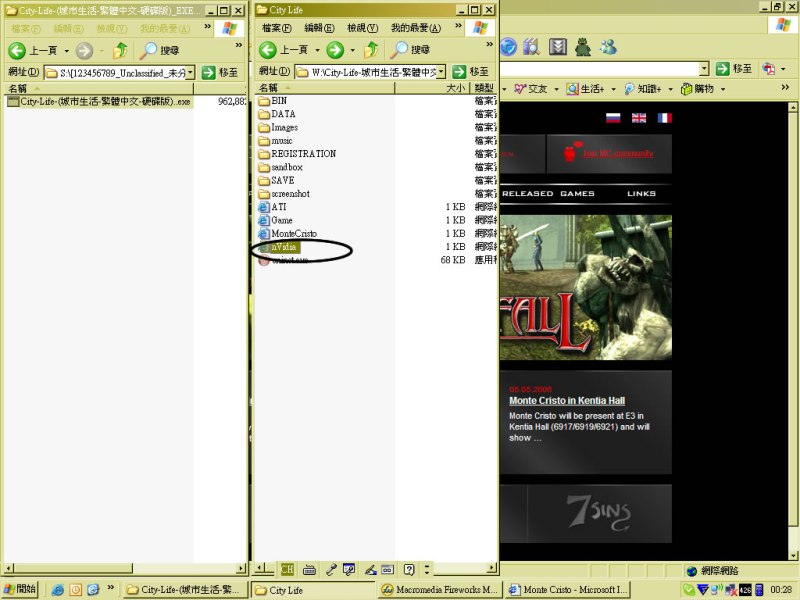Show hidden menus chevron in City Life menu bar
Viewport: 800px width, 600px height.
click(458, 26)
